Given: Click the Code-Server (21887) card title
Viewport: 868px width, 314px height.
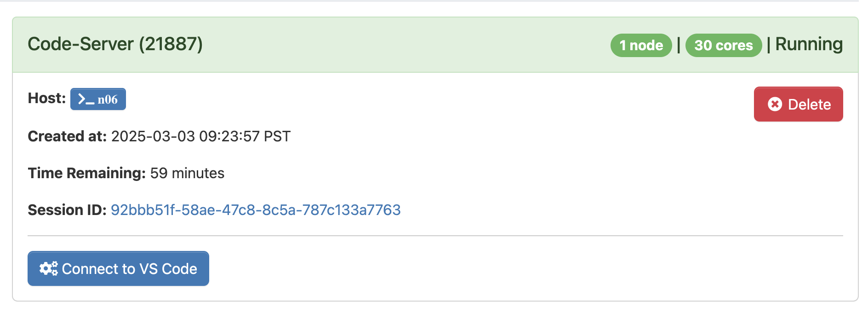Looking at the screenshot, I should (x=115, y=44).
